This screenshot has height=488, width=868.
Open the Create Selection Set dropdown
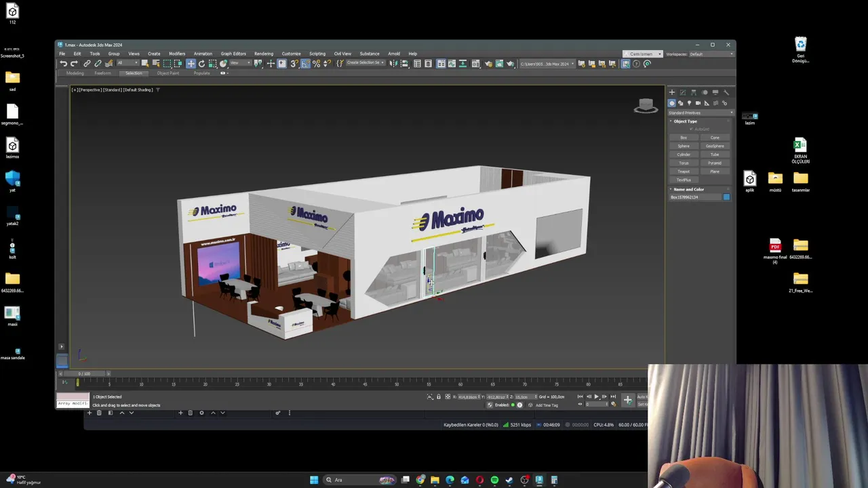pos(365,64)
